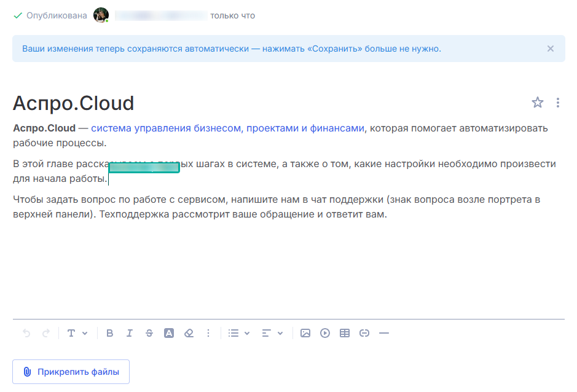The width and height of the screenshot is (577, 392).
Task: Click the paragraph starting with Чтобы задать вопрос
Action: (277, 207)
